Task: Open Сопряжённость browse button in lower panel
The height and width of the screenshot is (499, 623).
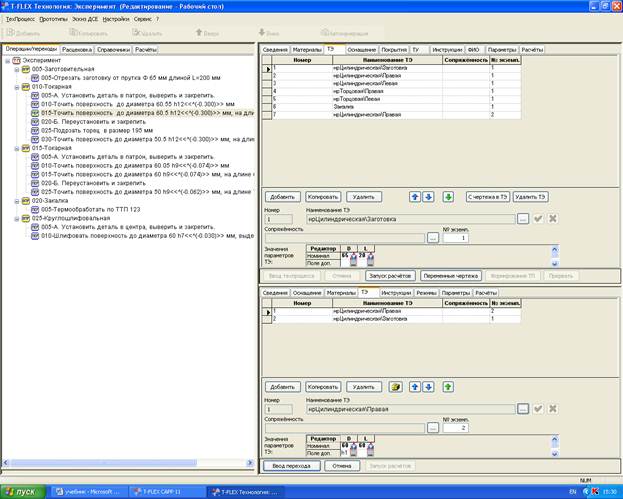Action: [x=433, y=428]
